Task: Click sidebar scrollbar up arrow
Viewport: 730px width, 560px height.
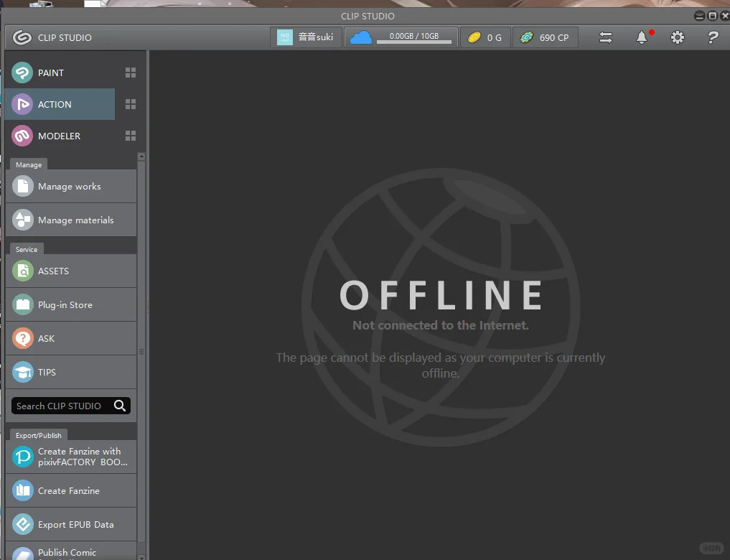Action: pyautogui.click(x=141, y=157)
